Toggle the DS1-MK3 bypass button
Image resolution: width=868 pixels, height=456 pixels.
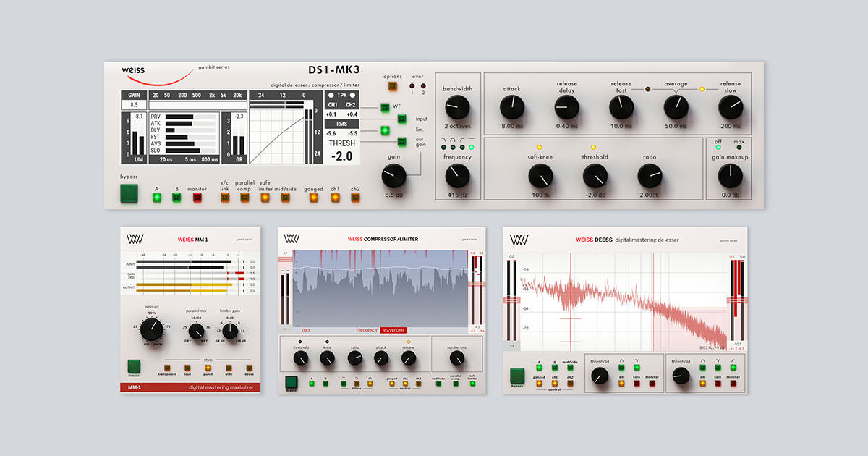click(x=129, y=193)
